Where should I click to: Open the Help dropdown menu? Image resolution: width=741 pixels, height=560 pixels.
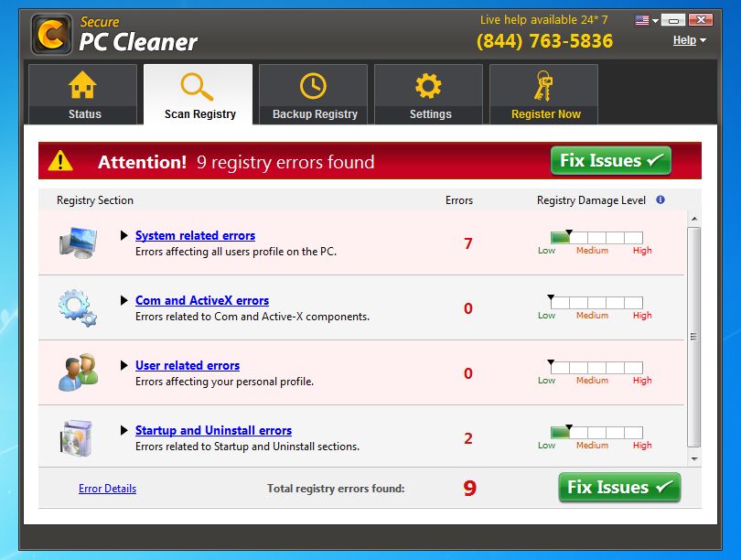(x=687, y=40)
